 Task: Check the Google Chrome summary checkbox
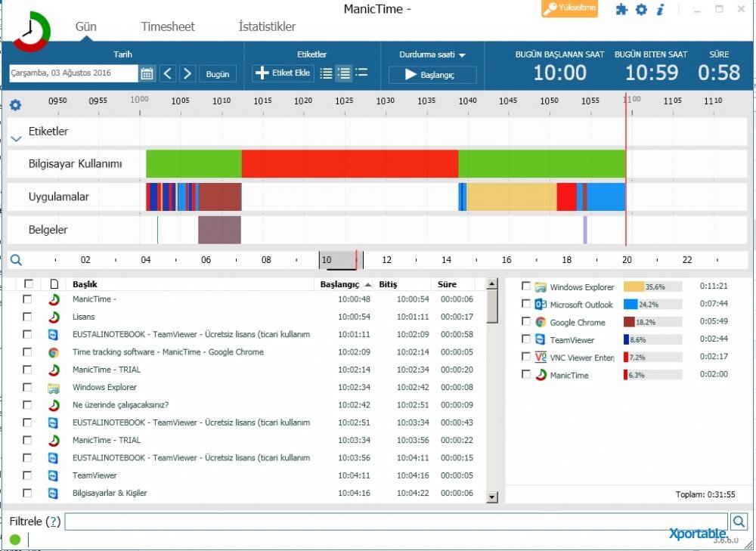pos(526,321)
